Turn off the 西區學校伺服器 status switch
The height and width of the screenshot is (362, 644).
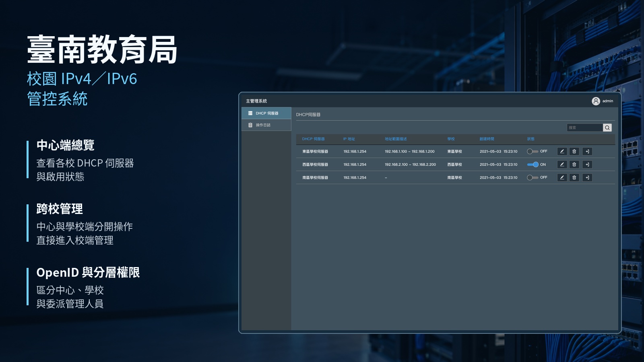click(533, 165)
